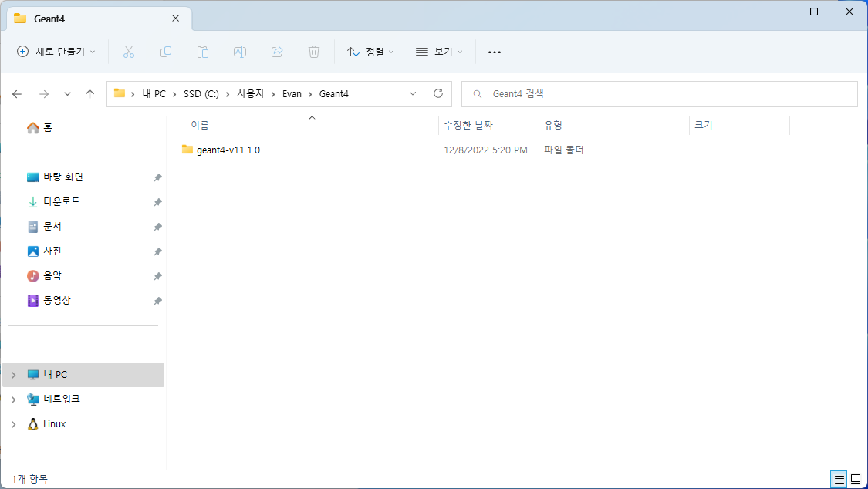Click the Cut scissors icon
The height and width of the screenshot is (489, 868).
pyautogui.click(x=129, y=52)
